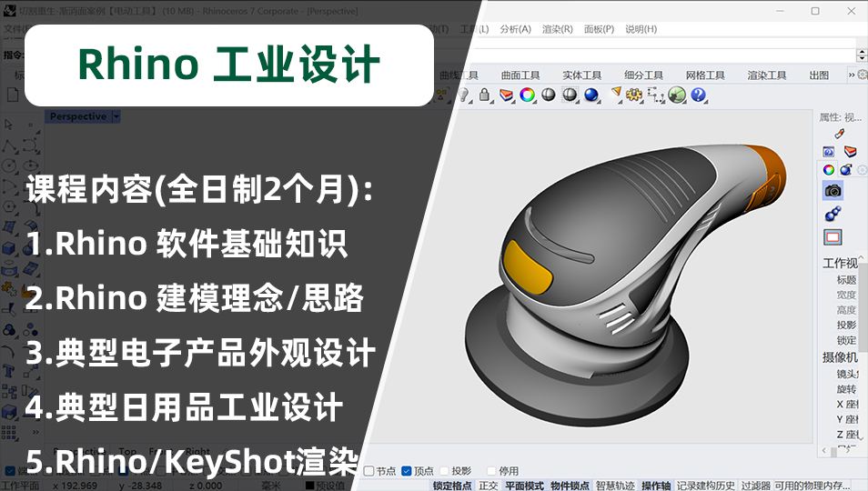The height and width of the screenshot is (491, 868).
Task: Click the blue help page panel icon
Action: click(829, 152)
